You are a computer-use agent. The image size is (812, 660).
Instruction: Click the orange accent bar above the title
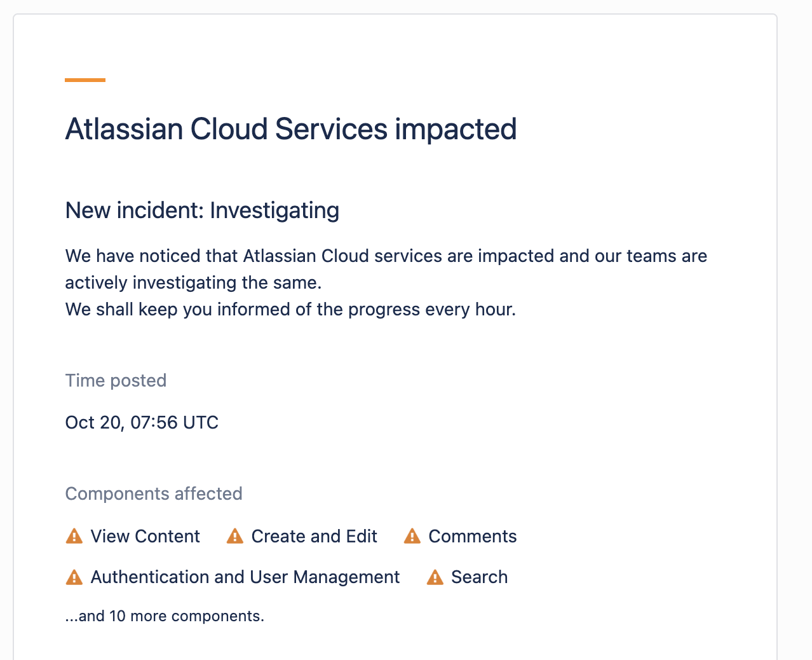pyautogui.click(x=85, y=80)
